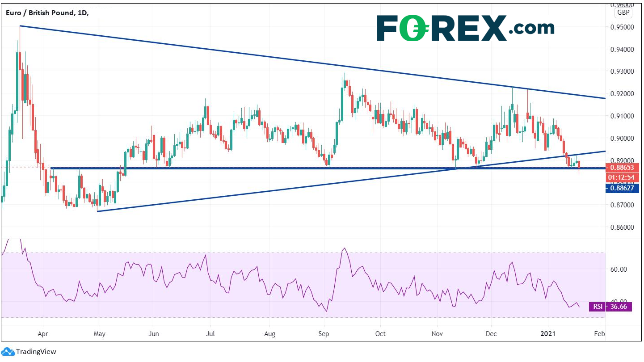Click the 0.87000 price axis label
644x362 pixels.
click(623, 205)
